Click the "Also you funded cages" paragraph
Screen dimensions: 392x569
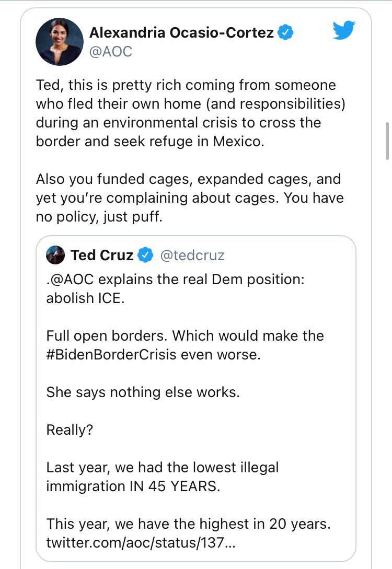(x=189, y=198)
